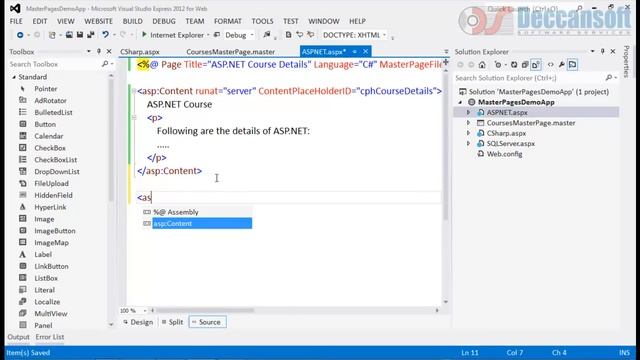Image resolution: width=640 pixels, height=360 pixels.
Task: Pin the Toolbox panel with the pushpin icon
Action: click(x=99, y=51)
